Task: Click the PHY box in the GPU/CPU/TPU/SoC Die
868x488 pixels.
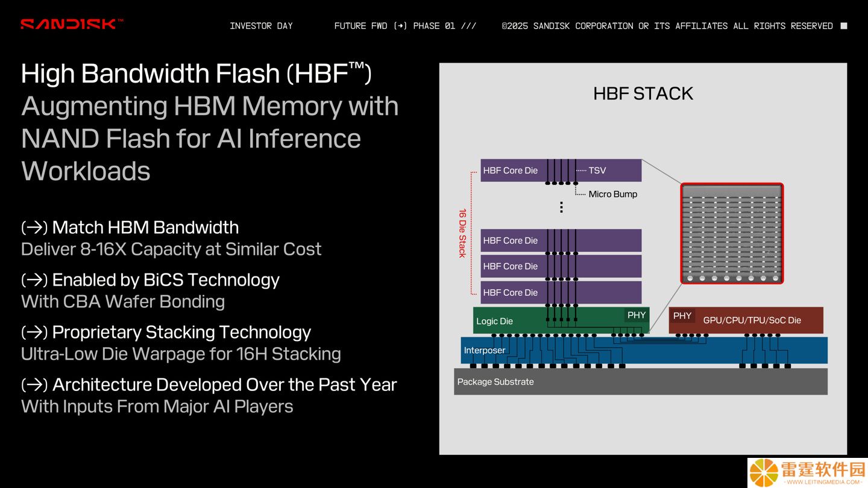Action: [682, 316]
